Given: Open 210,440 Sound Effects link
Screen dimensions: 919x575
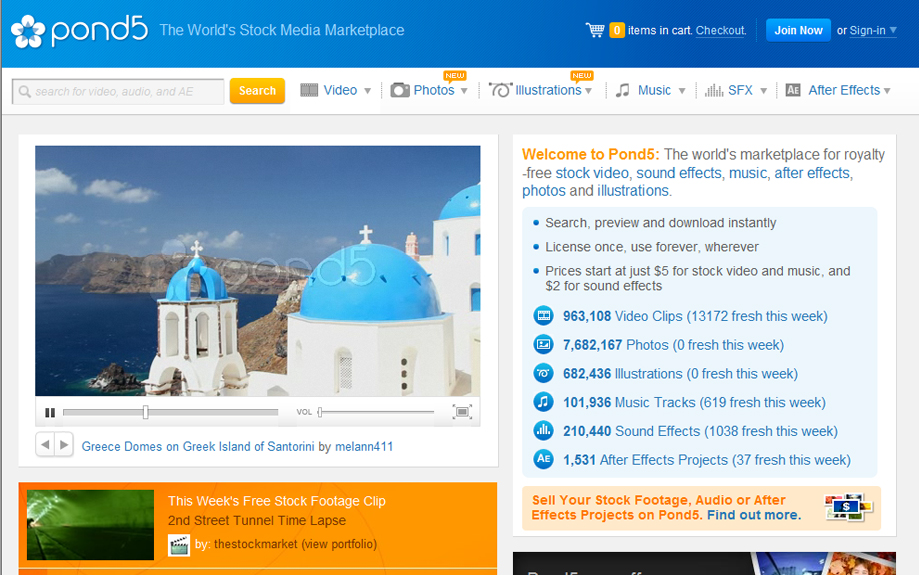Looking at the screenshot, I should click(700, 431).
